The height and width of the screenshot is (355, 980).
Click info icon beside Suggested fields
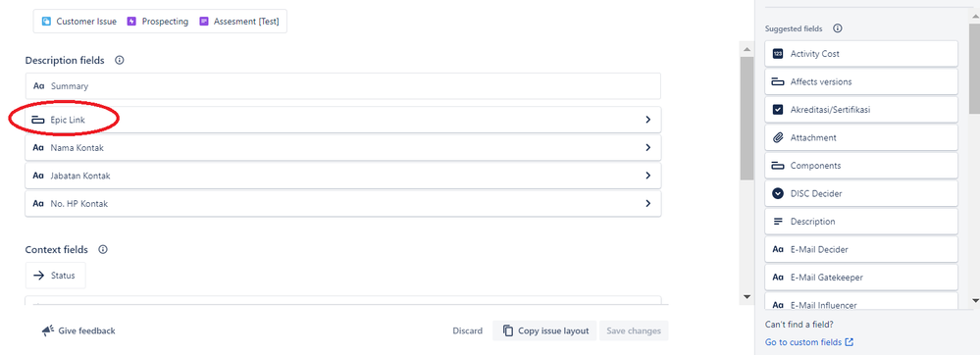click(x=838, y=28)
